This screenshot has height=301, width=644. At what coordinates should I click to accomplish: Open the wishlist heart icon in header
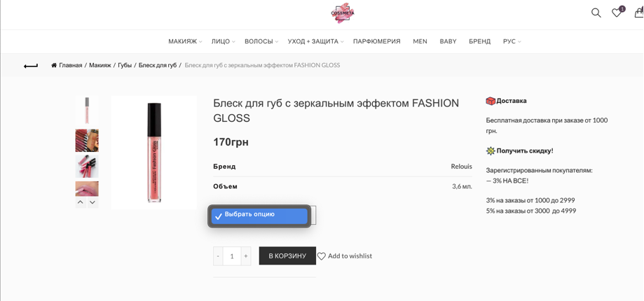coord(617,13)
